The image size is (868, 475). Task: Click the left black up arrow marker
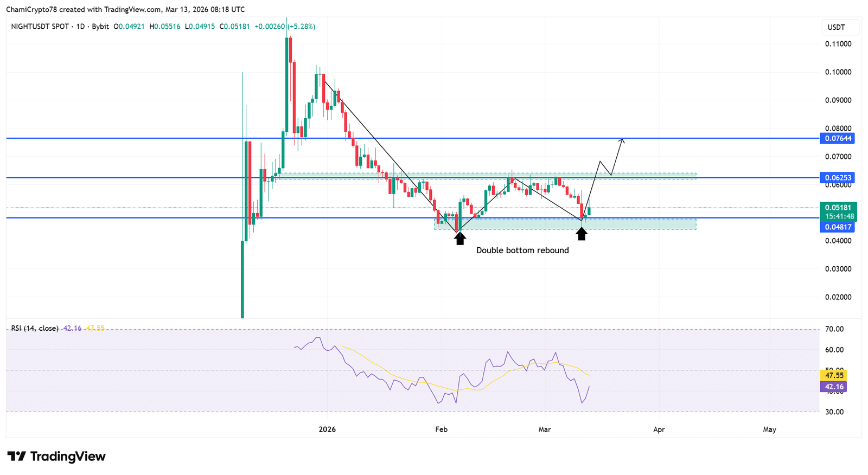coord(460,238)
